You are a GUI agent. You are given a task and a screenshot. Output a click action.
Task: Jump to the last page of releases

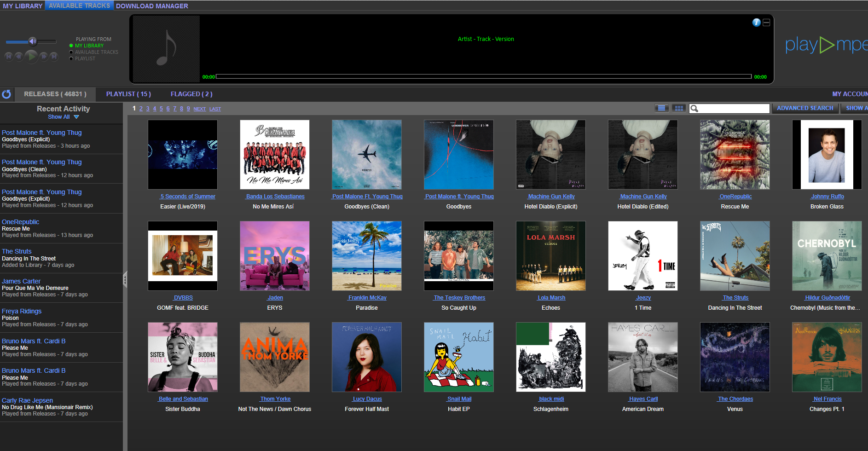[x=215, y=109]
